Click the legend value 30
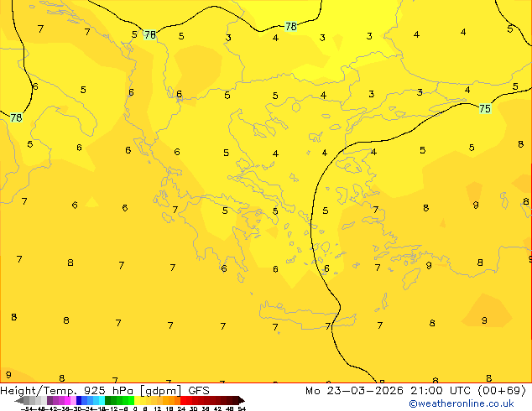 (x=193, y=408)
